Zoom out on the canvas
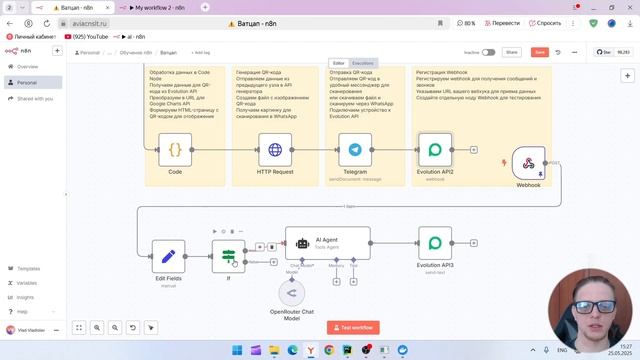This screenshot has width=640, height=360. coord(115,328)
